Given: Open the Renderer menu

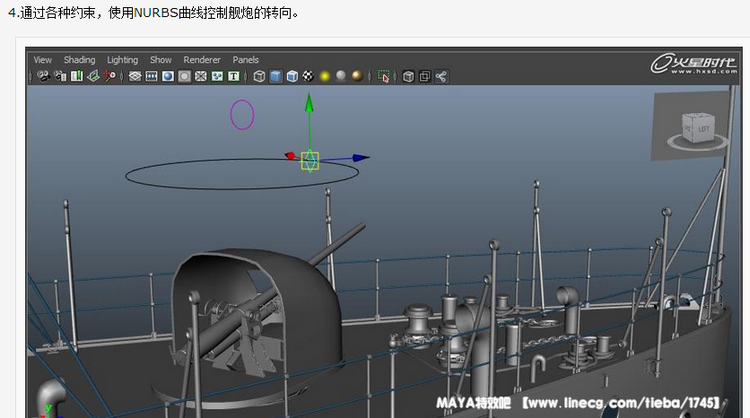Looking at the screenshot, I should (x=201, y=60).
